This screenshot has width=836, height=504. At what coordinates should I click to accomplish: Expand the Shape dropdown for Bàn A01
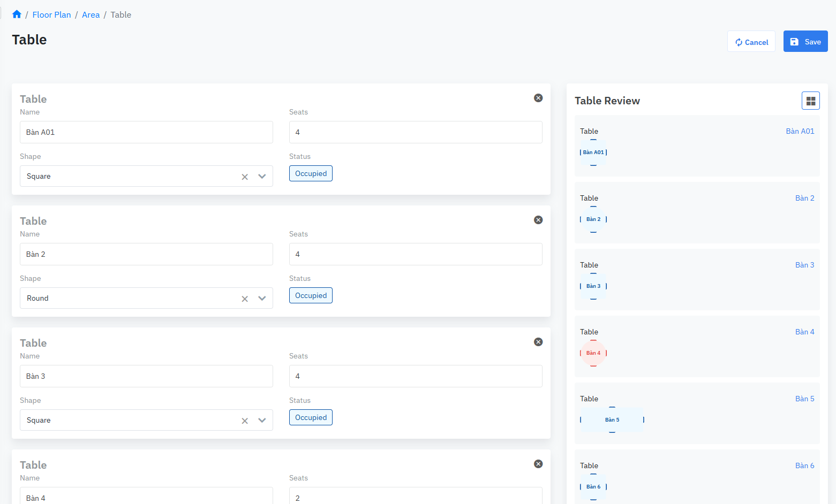click(x=262, y=177)
